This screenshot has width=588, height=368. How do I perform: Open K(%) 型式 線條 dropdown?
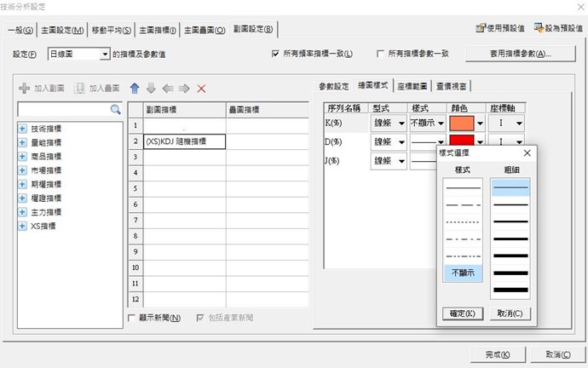[401, 123]
